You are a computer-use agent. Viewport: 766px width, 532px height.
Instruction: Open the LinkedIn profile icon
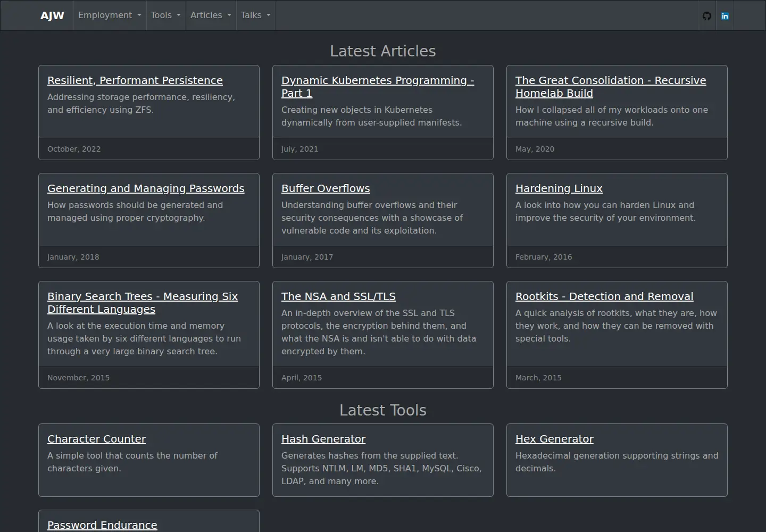(725, 16)
